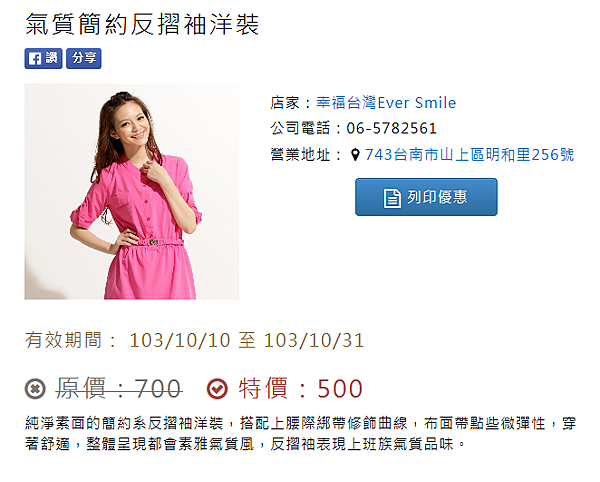Viewport: 600px width, 482px height.
Task: Open the 743台南市山上區明和里256號 address link
Action: tap(470, 155)
